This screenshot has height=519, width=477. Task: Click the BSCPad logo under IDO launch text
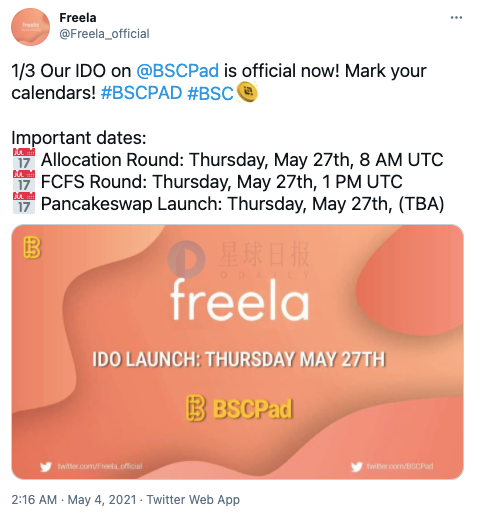pos(239,408)
